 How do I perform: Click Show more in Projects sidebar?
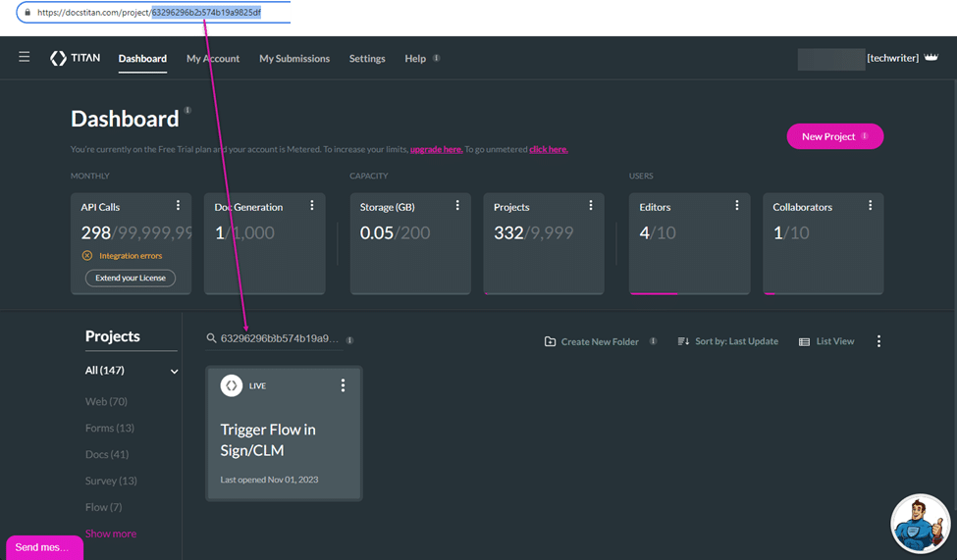click(111, 534)
